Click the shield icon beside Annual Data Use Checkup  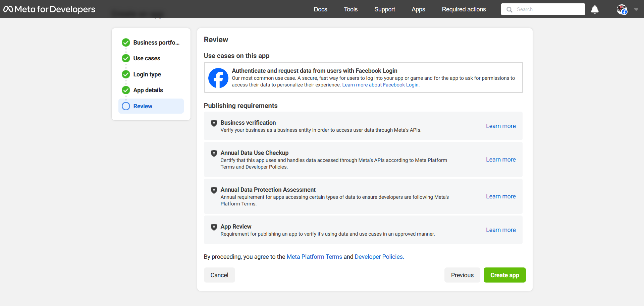click(x=214, y=153)
